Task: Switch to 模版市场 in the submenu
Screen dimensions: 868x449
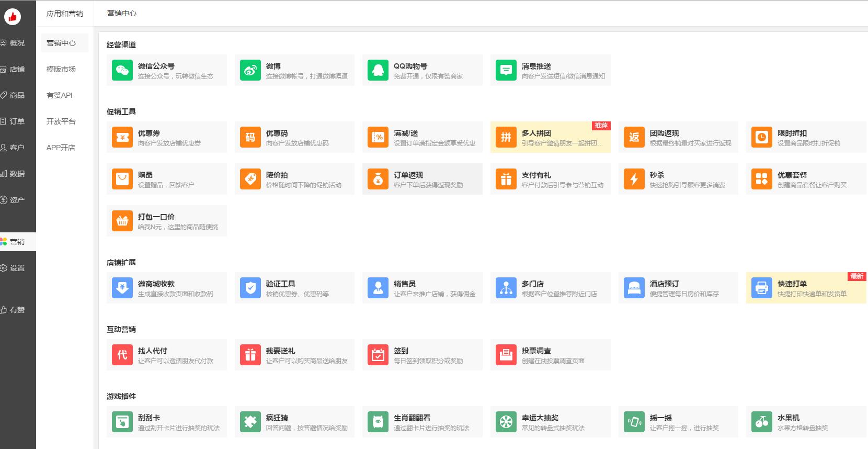Action: click(x=61, y=69)
